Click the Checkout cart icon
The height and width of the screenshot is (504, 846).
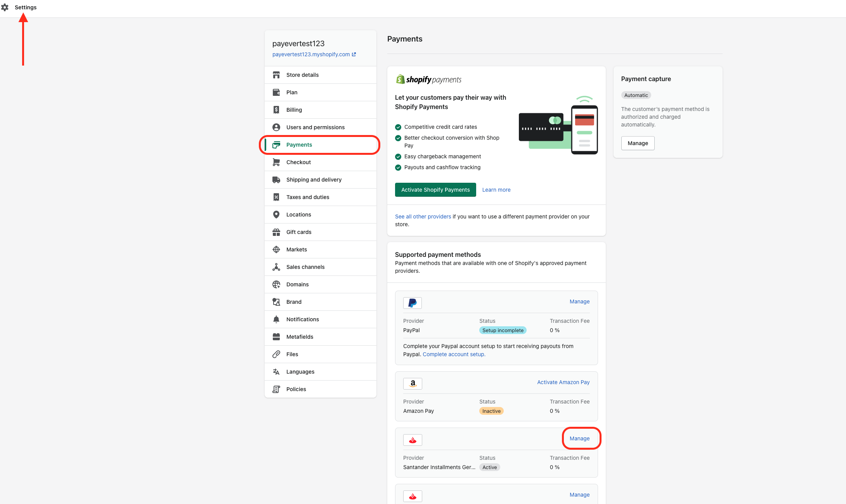(276, 162)
